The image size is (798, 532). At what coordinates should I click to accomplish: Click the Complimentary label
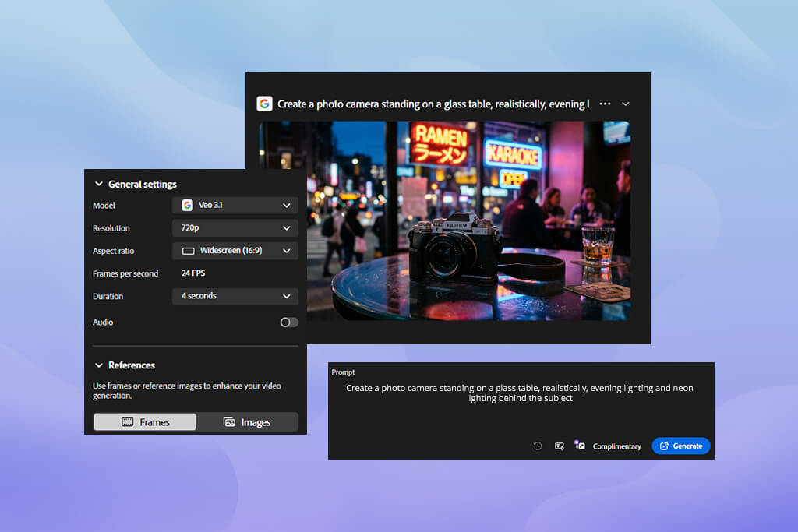(617, 446)
